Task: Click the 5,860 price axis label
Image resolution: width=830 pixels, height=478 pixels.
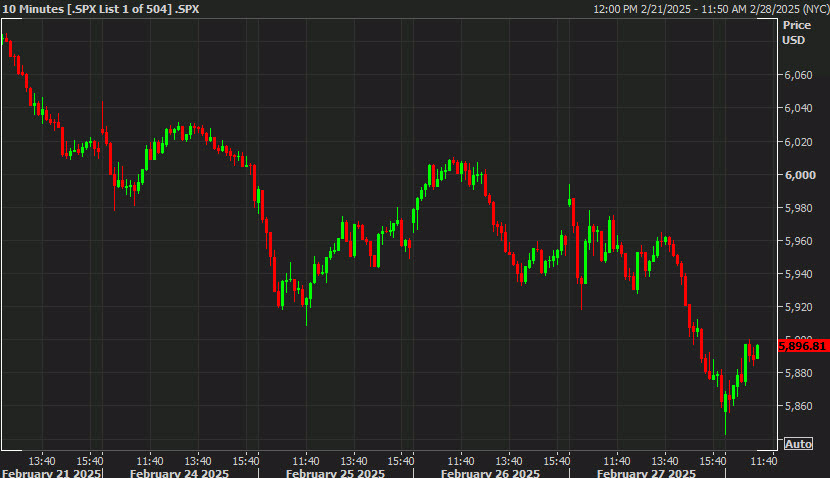Action: [798, 406]
